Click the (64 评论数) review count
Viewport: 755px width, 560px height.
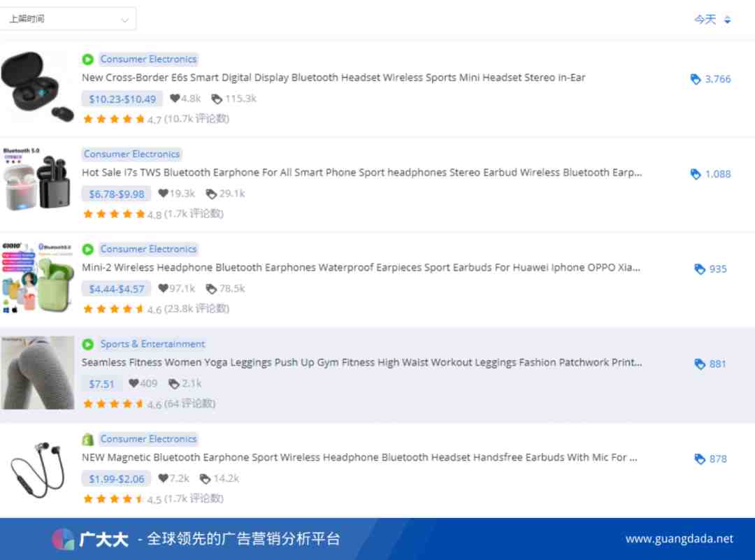point(189,403)
